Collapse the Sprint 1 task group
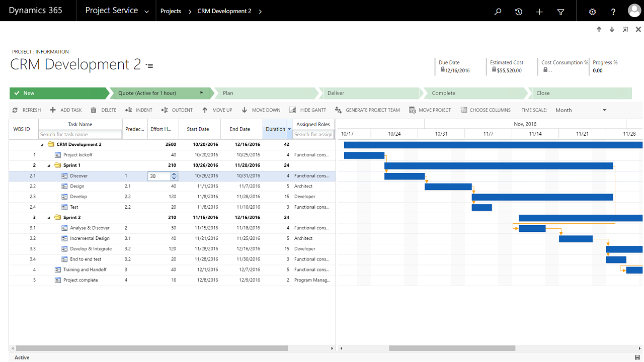The width and height of the screenshot is (644, 362). 49,165
